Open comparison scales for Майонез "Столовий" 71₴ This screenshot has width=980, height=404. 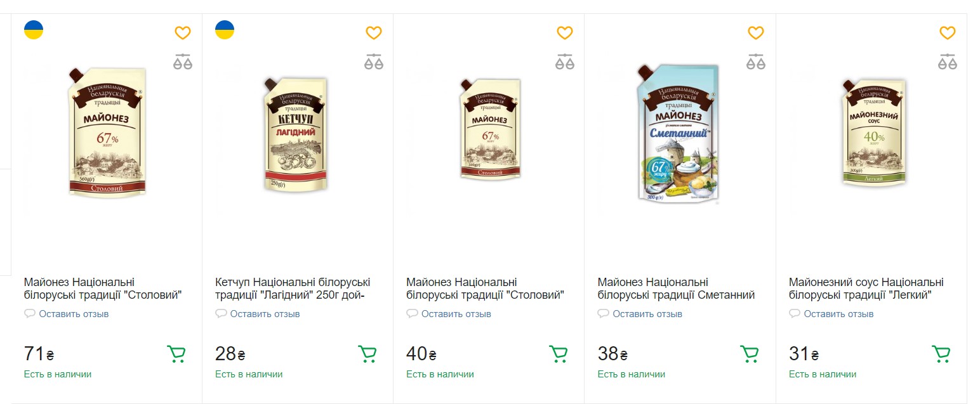coord(183,62)
